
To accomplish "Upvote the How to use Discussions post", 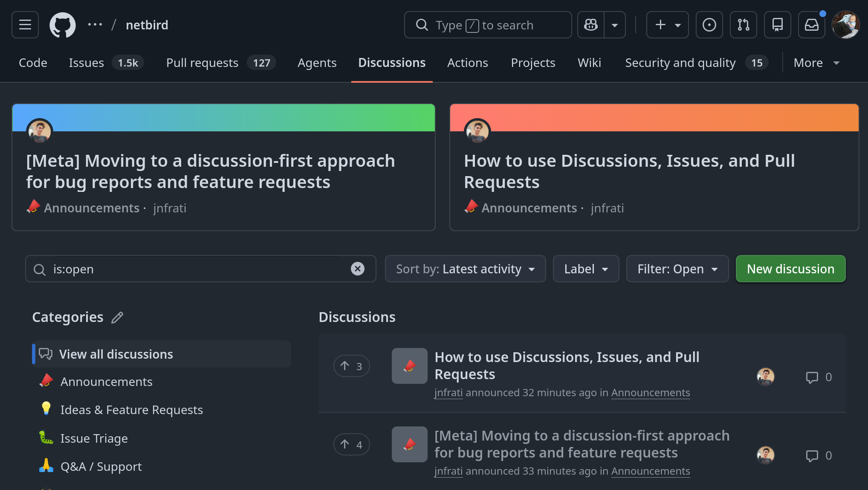I will (351, 366).
